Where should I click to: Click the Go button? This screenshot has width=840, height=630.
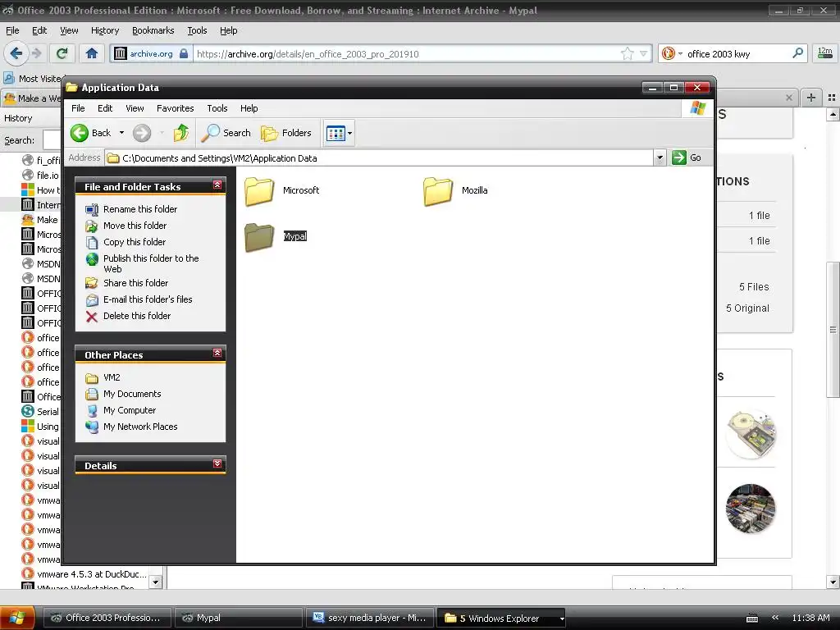687,157
